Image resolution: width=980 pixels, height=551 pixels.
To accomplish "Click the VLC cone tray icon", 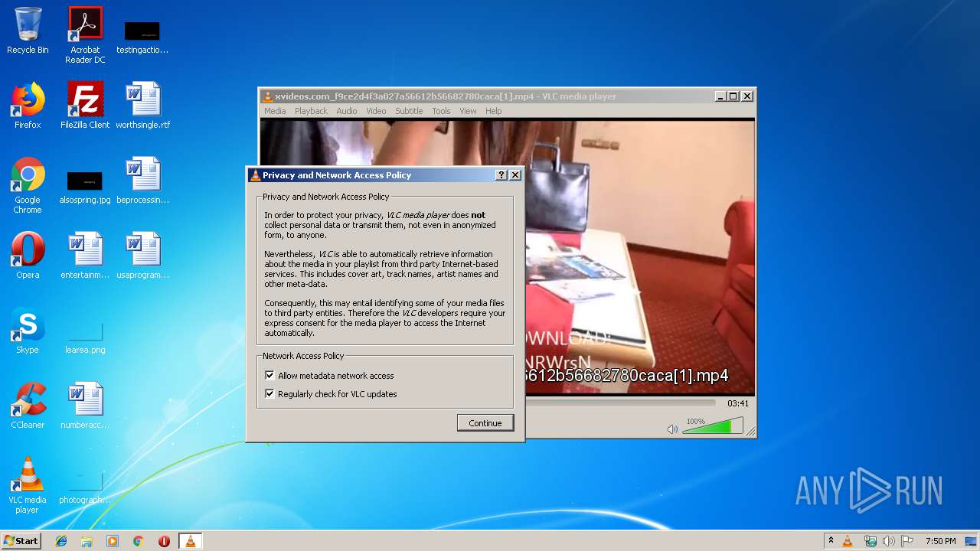I will tap(848, 541).
